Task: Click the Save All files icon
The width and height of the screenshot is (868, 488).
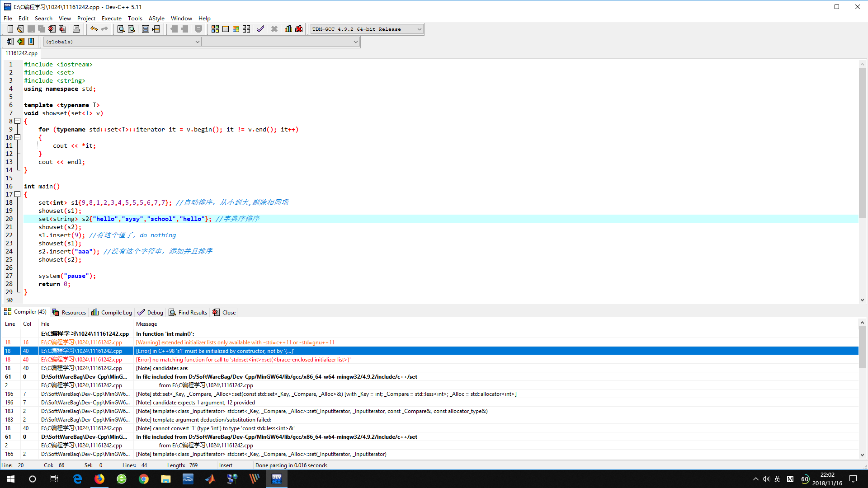Action: coord(42,28)
